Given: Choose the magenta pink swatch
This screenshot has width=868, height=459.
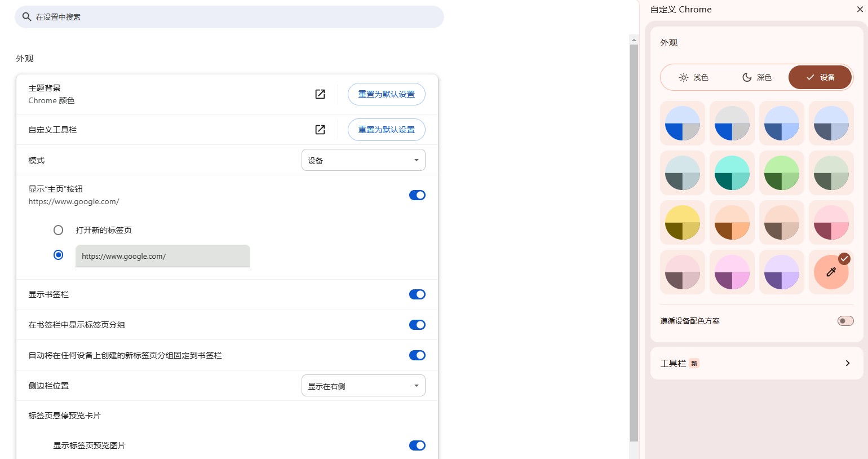Looking at the screenshot, I should [x=732, y=272].
